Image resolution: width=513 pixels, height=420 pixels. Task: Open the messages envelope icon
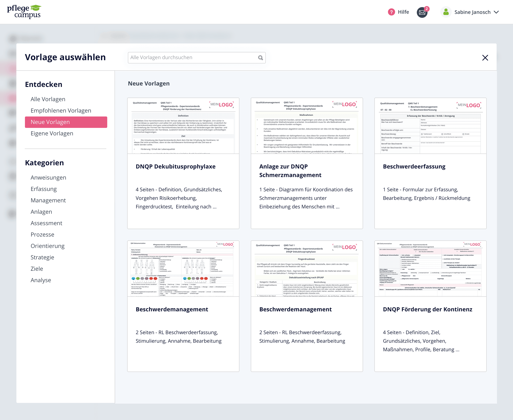tap(422, 12)
